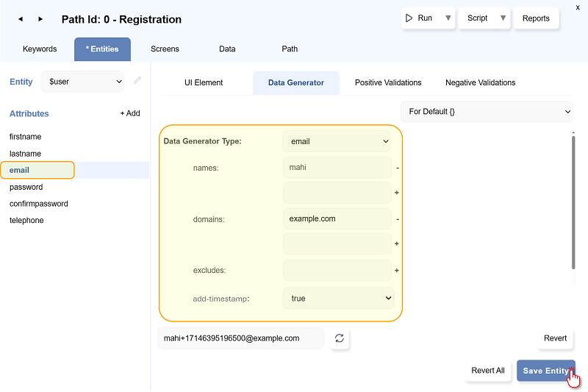Add a new name with plus icon
Viewport: 588px width, 392px height.
(397, 193)
